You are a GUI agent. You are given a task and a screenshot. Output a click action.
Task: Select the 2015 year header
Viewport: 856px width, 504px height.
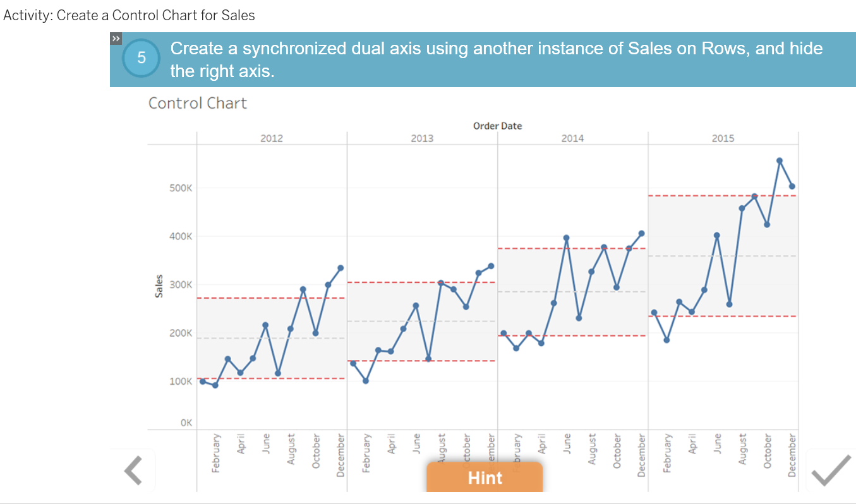point(723,138)
